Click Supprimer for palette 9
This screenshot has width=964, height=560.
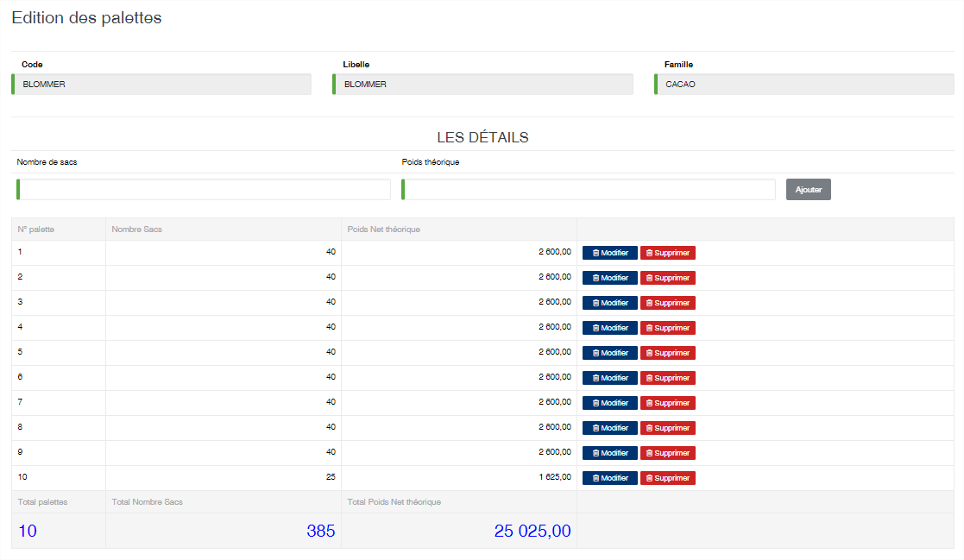[668, 453]
